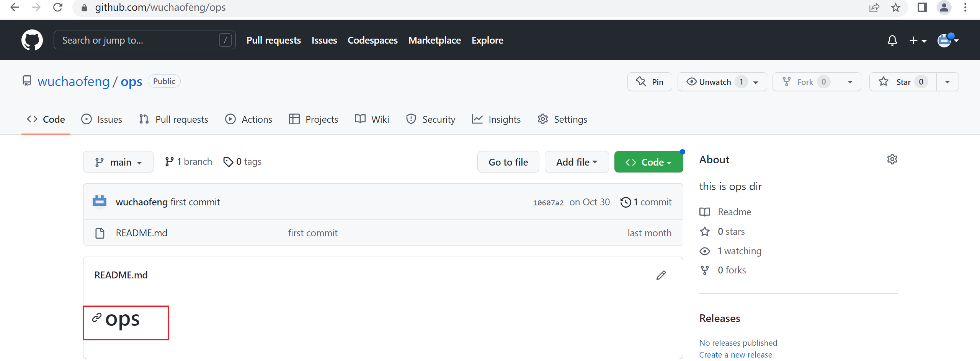The height and width of the screenshot is (361, 980).
Task: Go to Marketplace
Action: 434,40
